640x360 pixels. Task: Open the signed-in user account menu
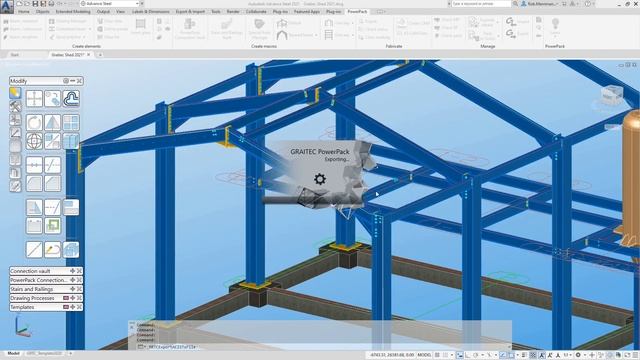point(539,4)
